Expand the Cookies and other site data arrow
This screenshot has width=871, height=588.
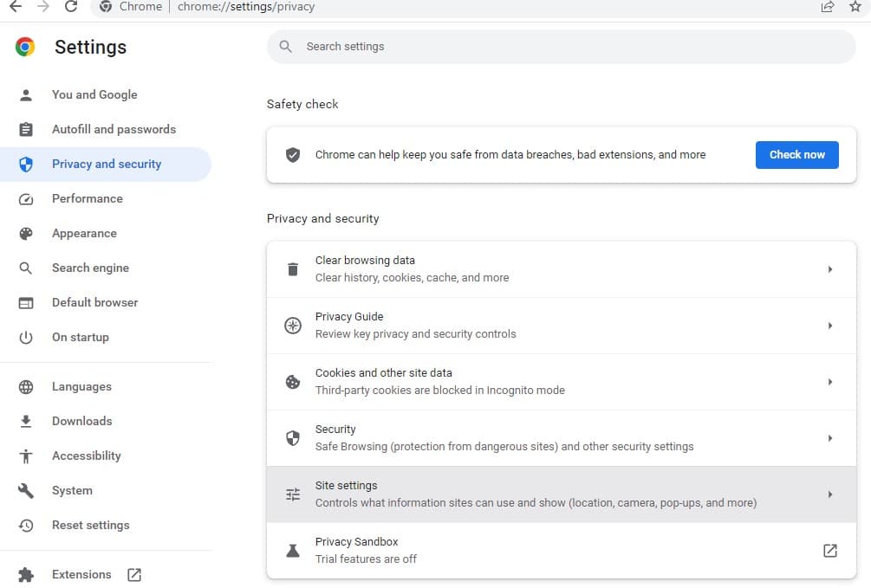(x=829, y=382)
